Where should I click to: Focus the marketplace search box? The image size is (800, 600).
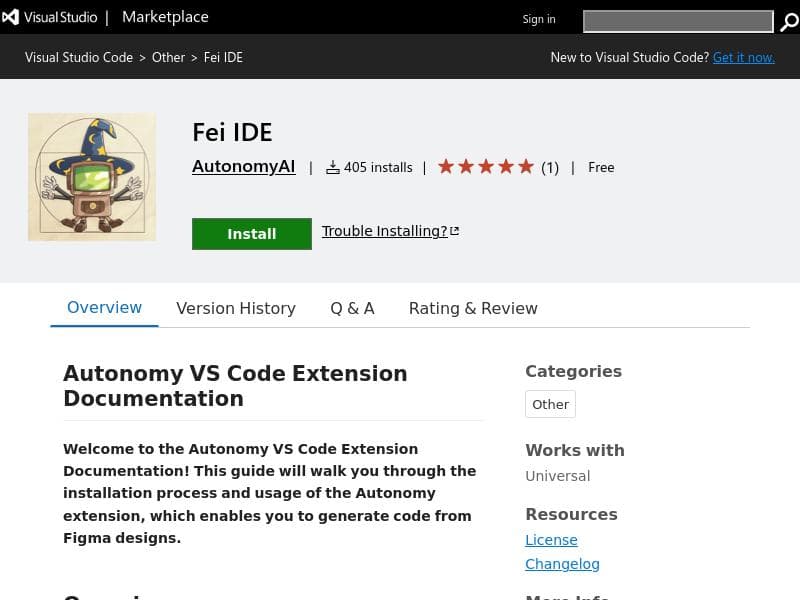click(677, 21)
